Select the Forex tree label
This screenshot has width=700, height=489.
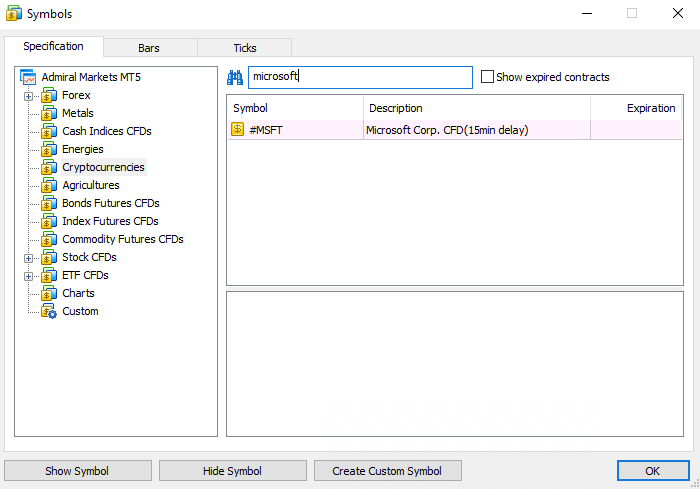(x=76, y=95)
